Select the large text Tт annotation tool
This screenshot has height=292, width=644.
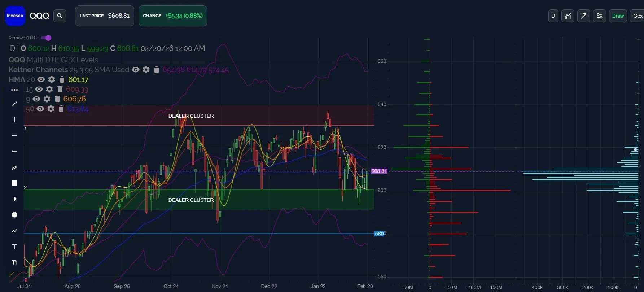click(x=14, y=262)
